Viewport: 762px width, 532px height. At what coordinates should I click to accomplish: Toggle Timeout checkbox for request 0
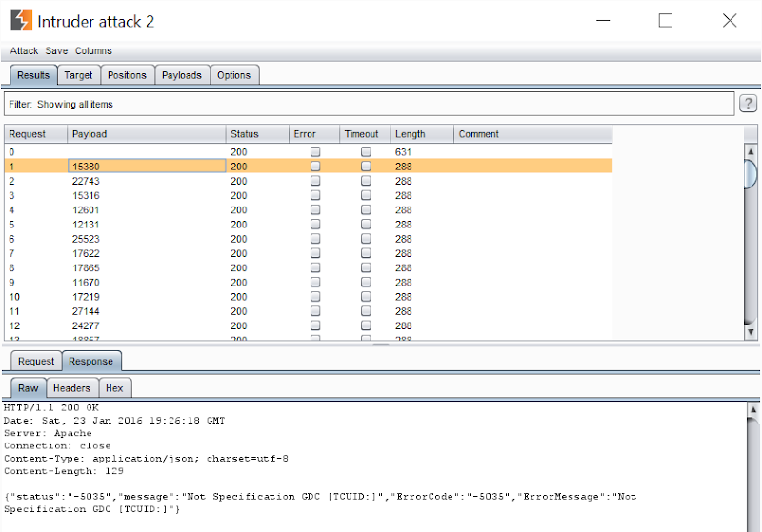pos(366,152)
